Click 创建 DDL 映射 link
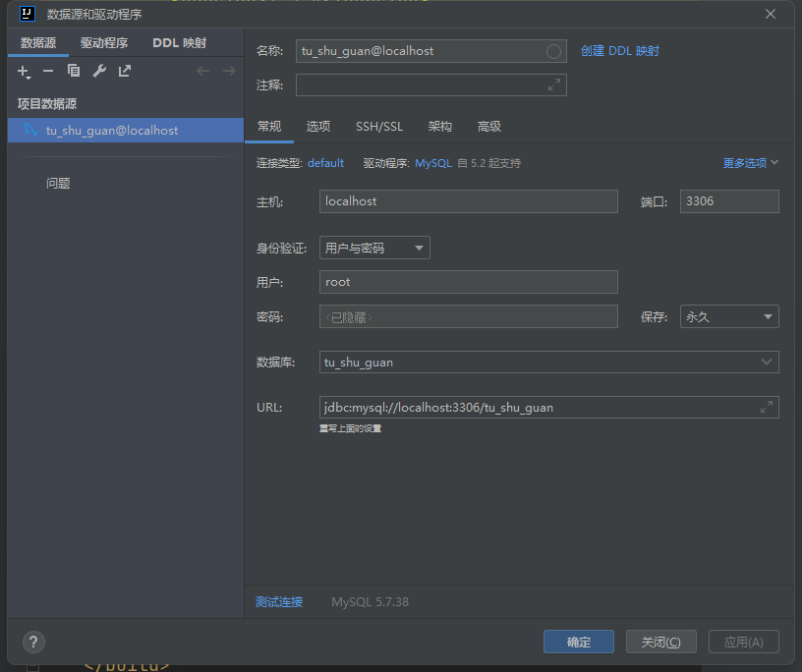This screenshot has height=672, width=802. point(619,51)
